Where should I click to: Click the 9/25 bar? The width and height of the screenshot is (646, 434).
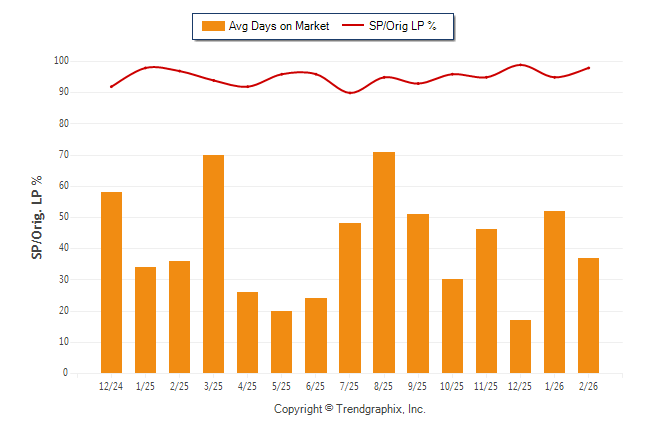coord(418,293)
